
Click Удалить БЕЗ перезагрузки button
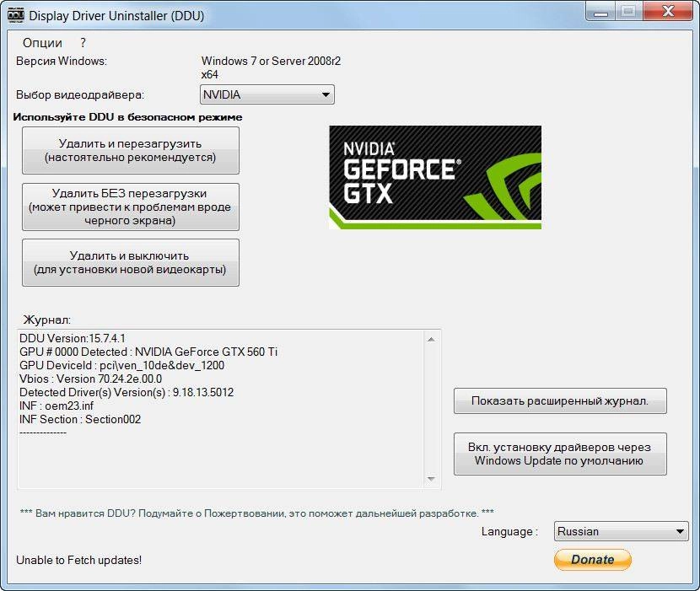(131, 207)
